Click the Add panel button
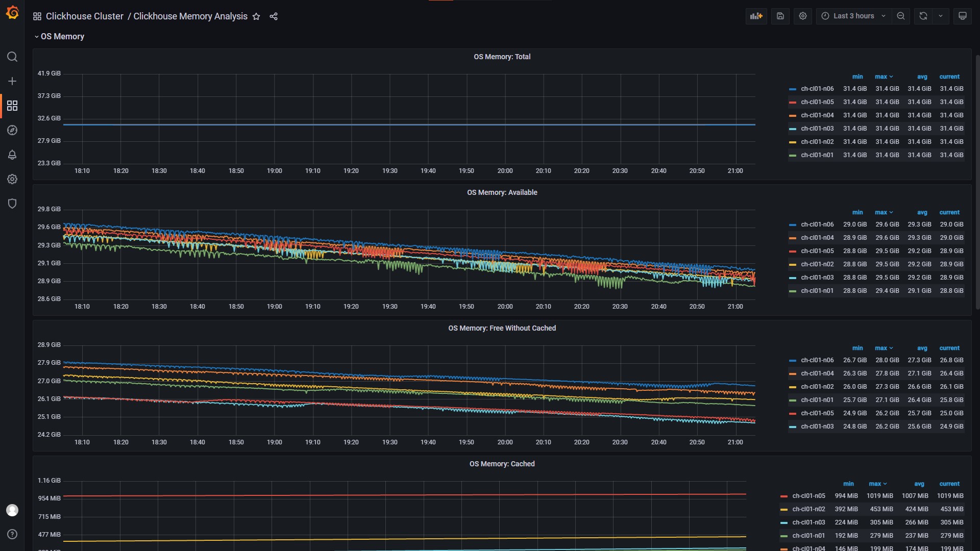Screen dimensions: 980x551 (756, 16)
